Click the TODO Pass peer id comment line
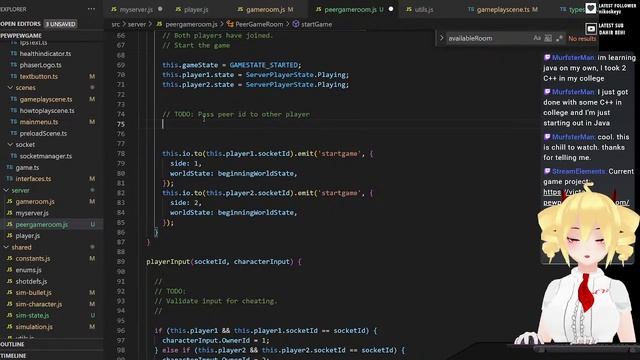Image resolution: width=640 pixels, height=360 pixels. click(x=236, y=114)
